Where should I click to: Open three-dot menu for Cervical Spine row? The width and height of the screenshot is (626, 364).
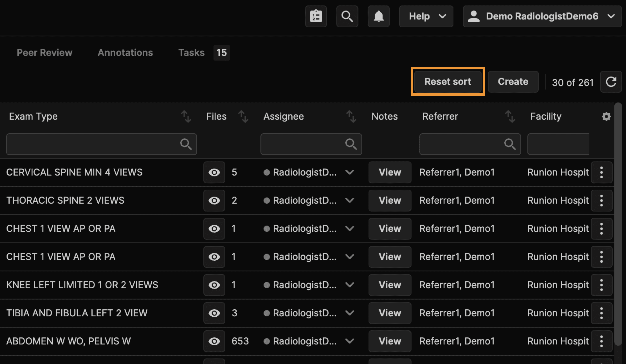pyautogui.click(x=601, y=172)
